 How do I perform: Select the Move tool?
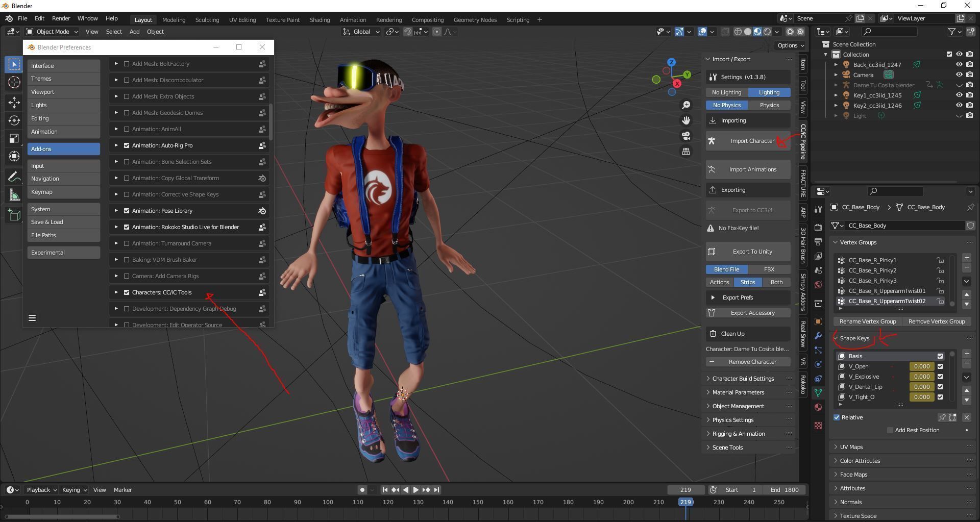pos(14,103)
